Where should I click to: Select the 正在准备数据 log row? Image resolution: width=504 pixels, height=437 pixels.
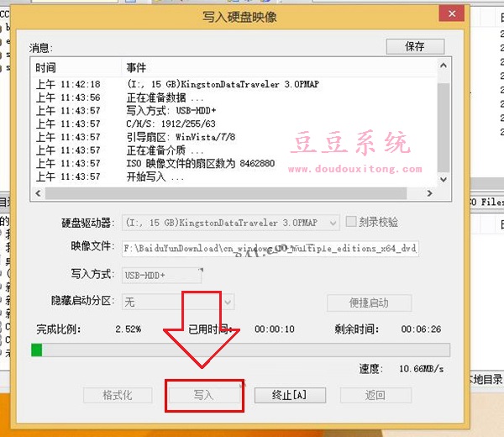click(x=234, y=97)
